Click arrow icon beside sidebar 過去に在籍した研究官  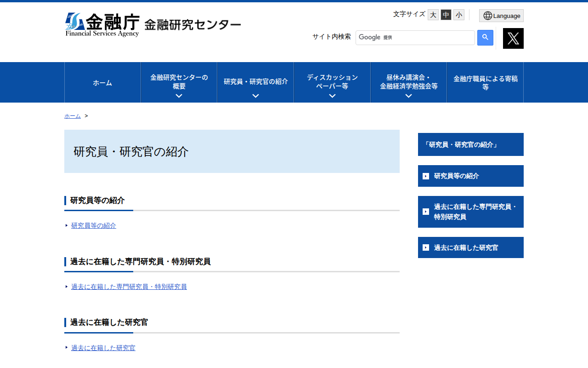[x=426, y=247]
